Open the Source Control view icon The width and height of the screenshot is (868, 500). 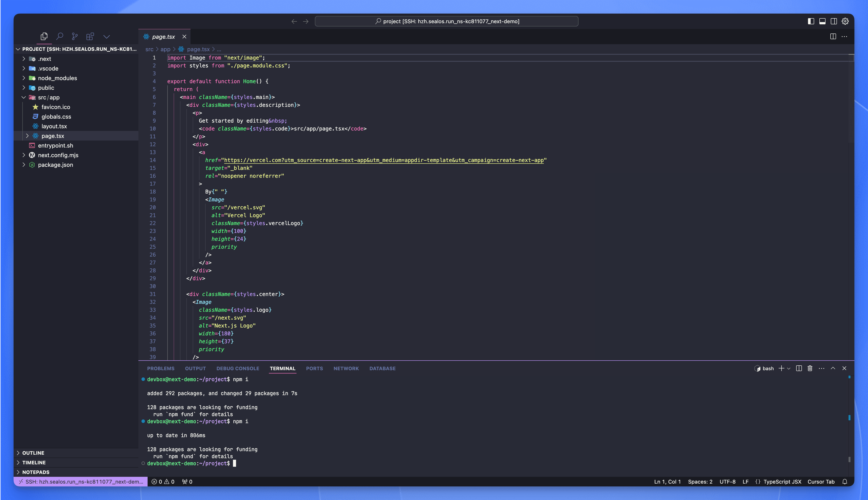point(74,36)
